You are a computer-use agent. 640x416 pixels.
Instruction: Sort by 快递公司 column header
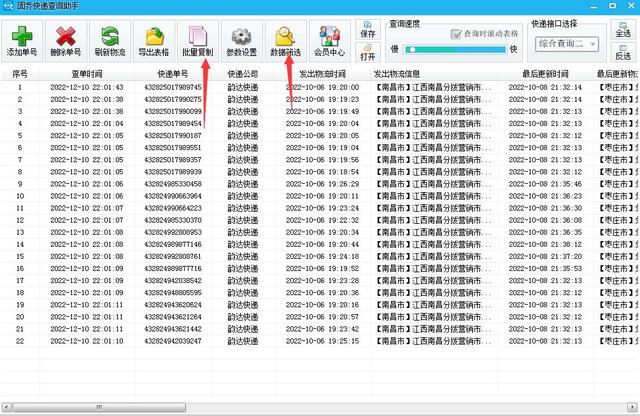(243, 74)
